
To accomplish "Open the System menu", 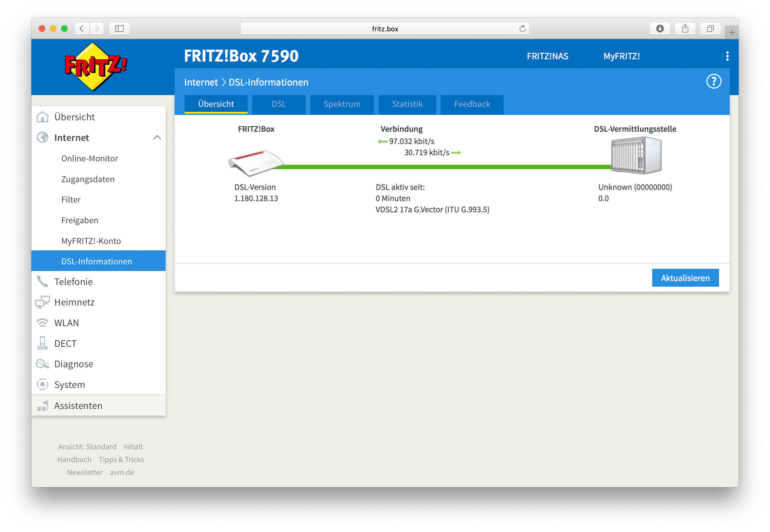I will (x=98, y=384).
